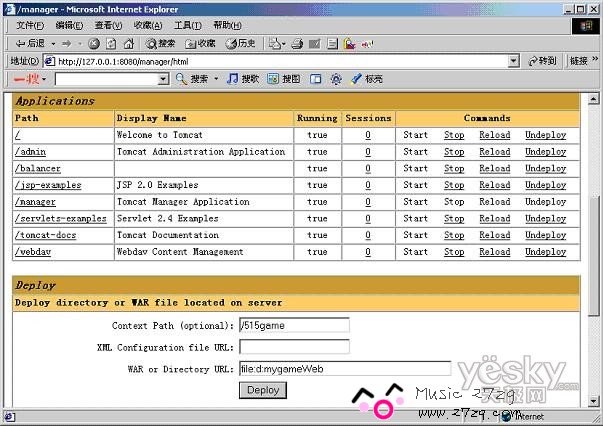Undeploy the root Welcome to Tomcat application
Screen dimensions: 603x426
tap(545, 135)
